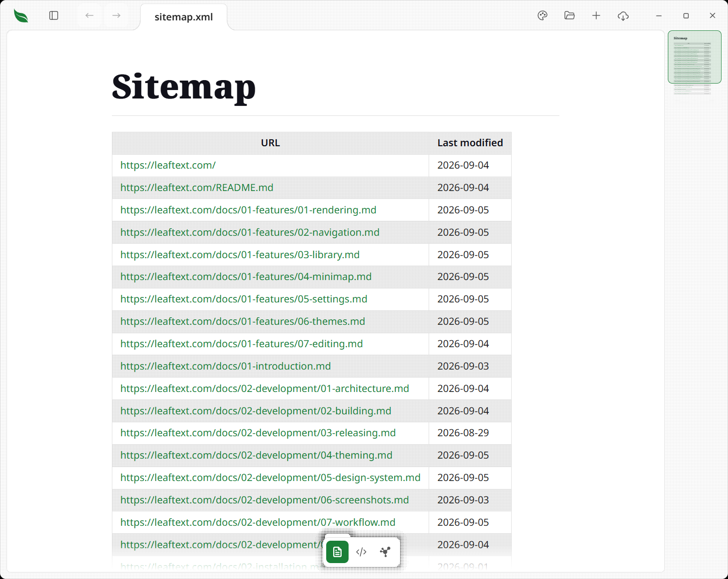Open the 04-theming.md link
Screen dimensions: 728x579
tap(256, 455)
